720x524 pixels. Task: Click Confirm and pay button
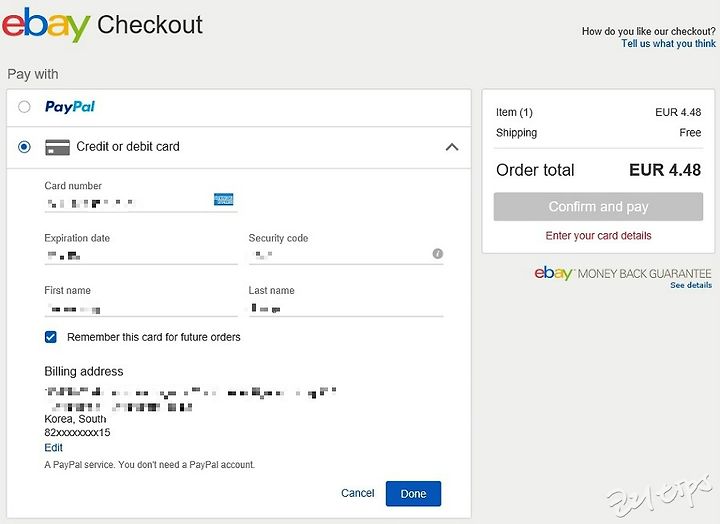pos(598,207)
